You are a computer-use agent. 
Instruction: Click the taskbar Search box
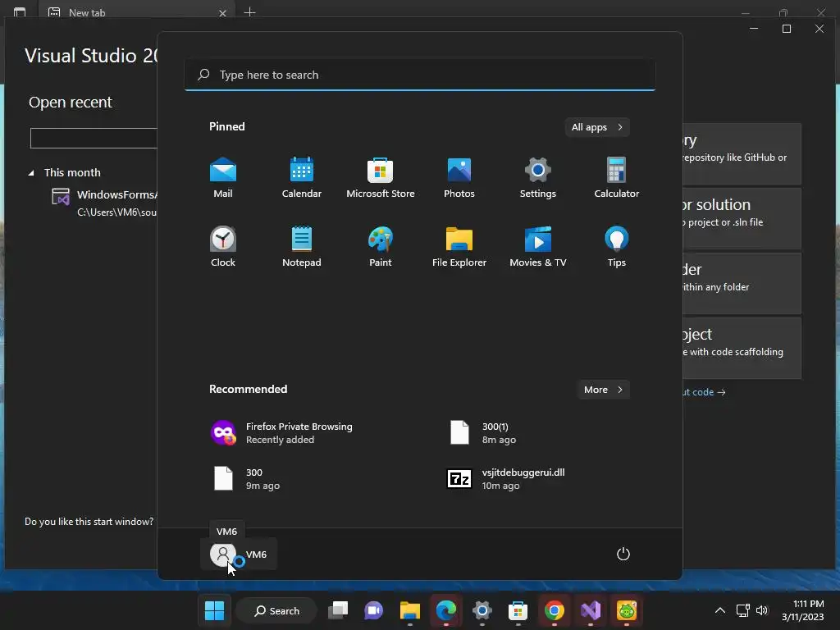(x=276, y=610)
